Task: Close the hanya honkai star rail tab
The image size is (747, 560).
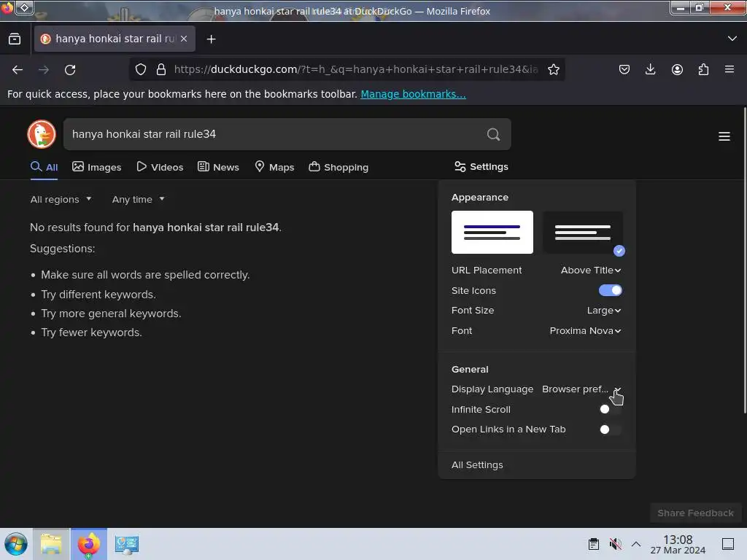Action: (184, 39)
